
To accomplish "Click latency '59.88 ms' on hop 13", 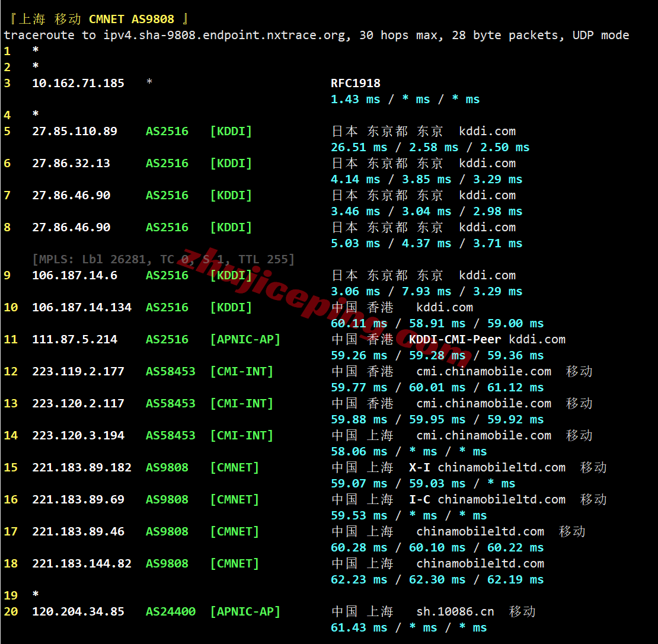I will [x=359, y=419].
